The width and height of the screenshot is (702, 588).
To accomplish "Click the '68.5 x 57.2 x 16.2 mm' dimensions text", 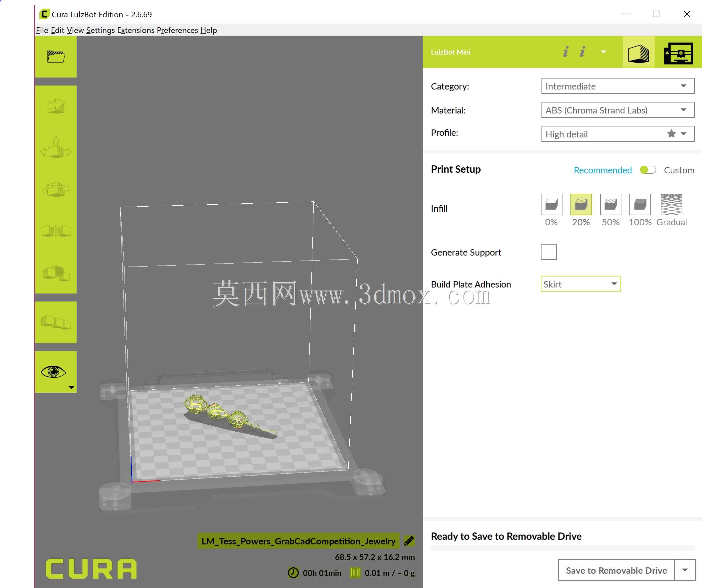I will (375, 557).
